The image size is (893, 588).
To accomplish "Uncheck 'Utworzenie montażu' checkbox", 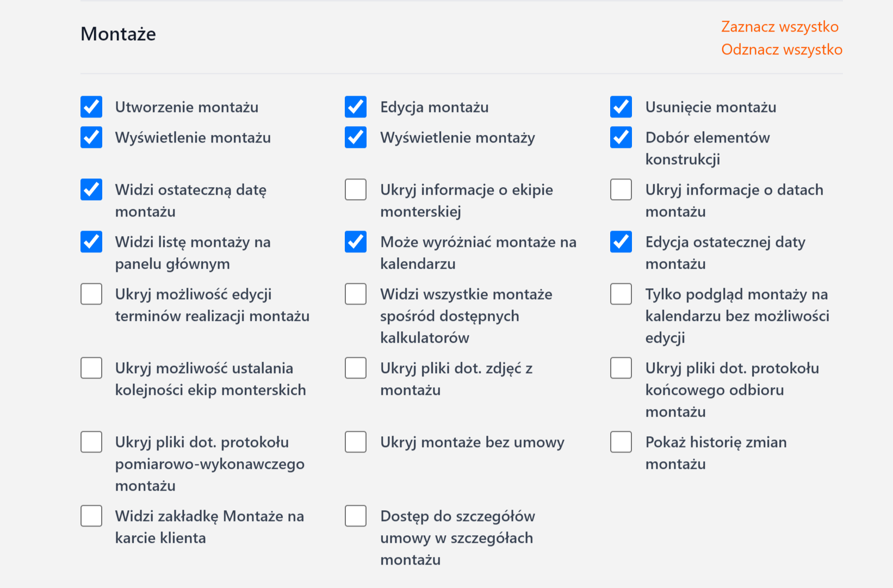I will coord(91,107).
